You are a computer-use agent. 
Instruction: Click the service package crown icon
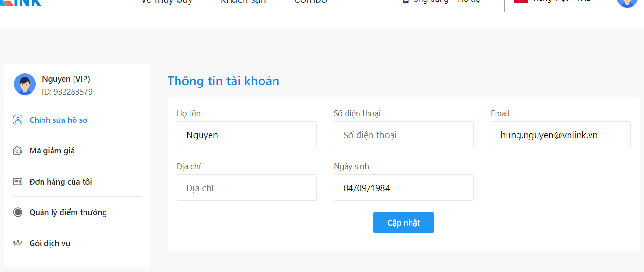pyautogui.click(x=18, y=243)
